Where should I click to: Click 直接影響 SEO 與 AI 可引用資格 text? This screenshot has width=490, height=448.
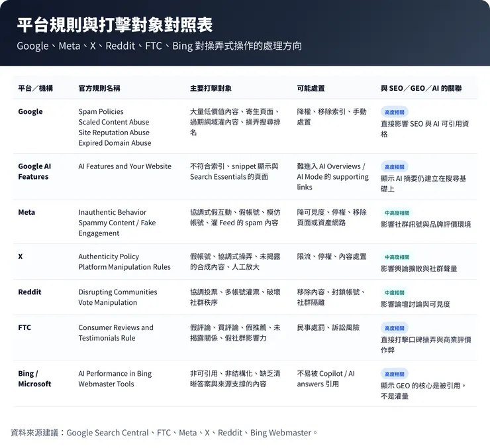[424, 129]
